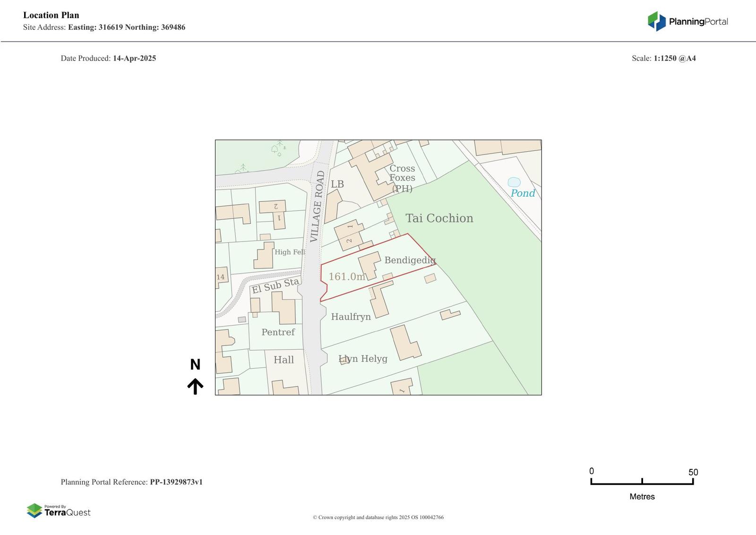Click the scale bar's 50 metre mark
Screen dimensions: 756x535
[693, 481]
